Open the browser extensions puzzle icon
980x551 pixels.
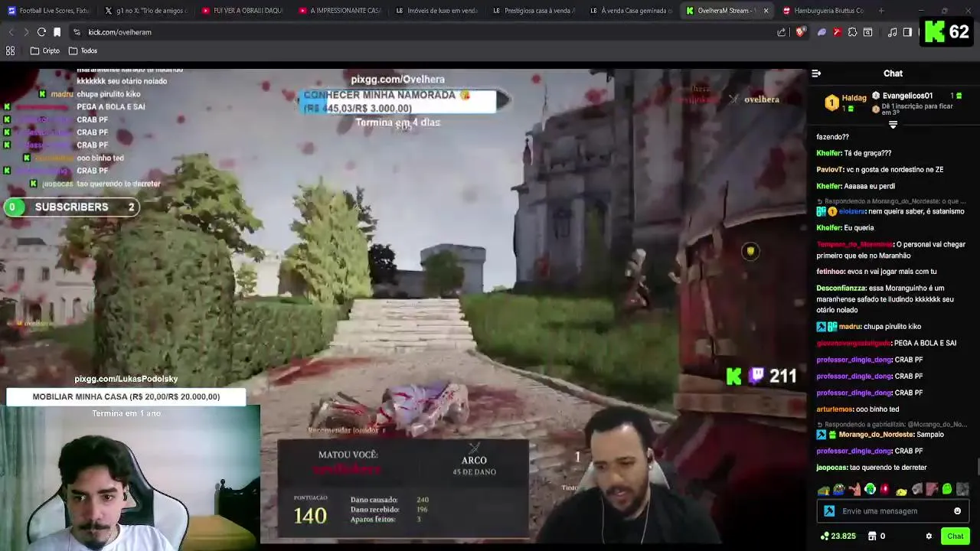pos(852,32)
